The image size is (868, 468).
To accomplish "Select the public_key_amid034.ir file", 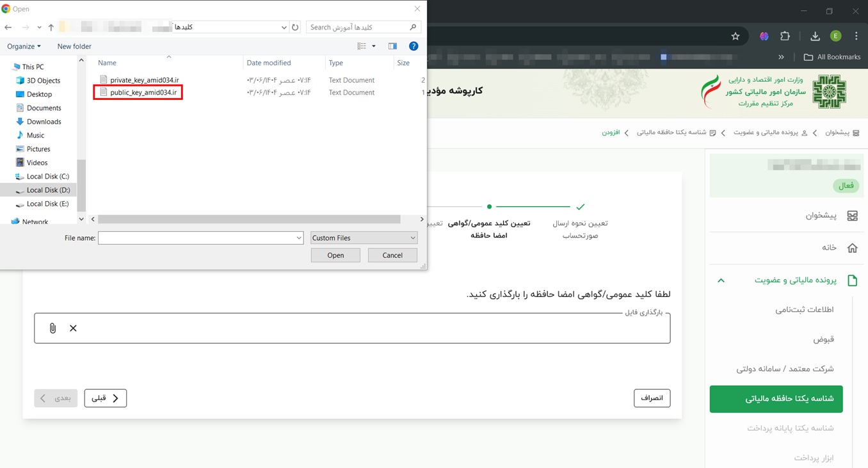I will pos(143,93).
